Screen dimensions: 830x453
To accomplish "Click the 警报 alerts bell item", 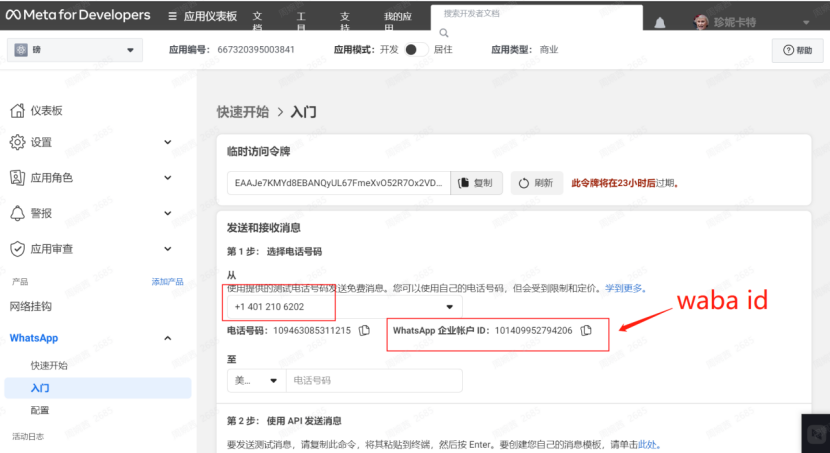I will pos(40,213).
